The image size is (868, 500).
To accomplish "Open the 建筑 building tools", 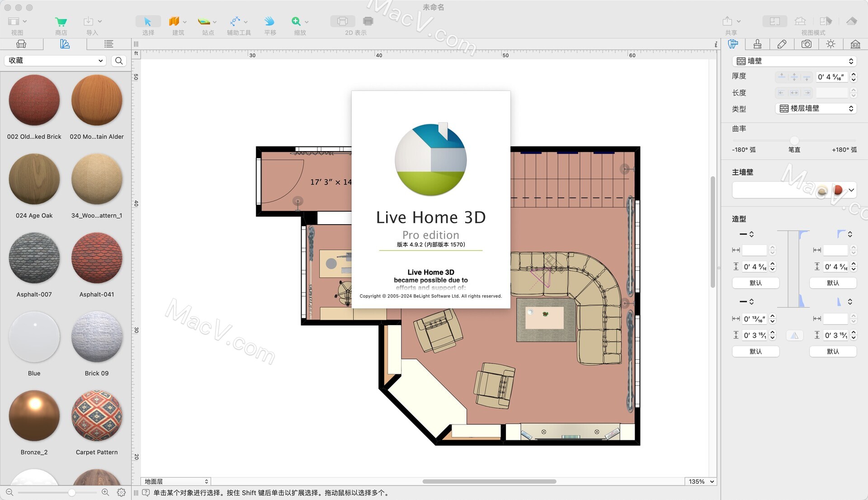I will pos(175,22).
